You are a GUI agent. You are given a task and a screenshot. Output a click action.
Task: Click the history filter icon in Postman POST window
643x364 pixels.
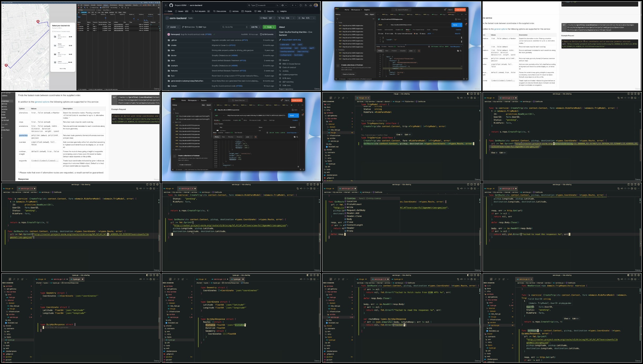click(337, 19)
